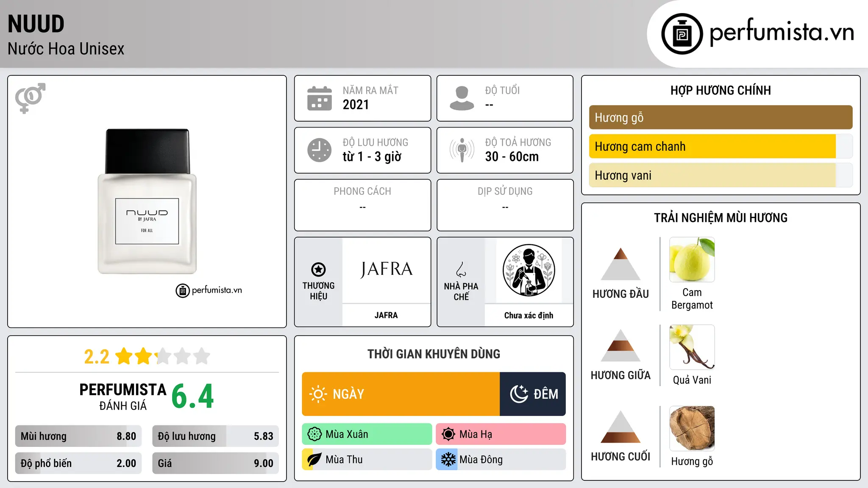Viewport: 868px width, 488px height.
Task: Click the NUUD title heading
Action: point(36,24)
